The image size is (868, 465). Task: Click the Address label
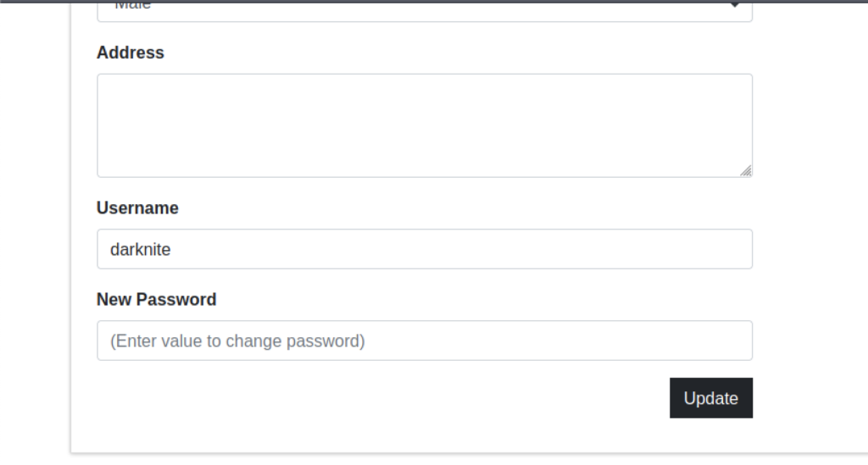[131, 53]
